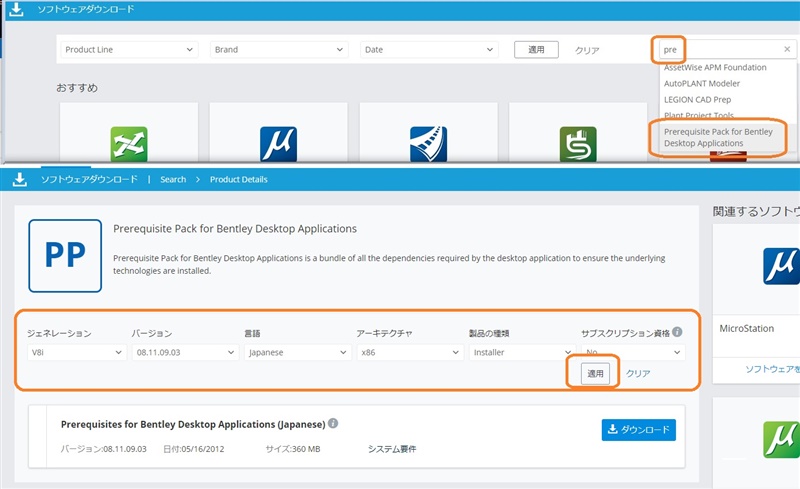
Task: Clear the search box with X icon
Action: coord(787,49)
